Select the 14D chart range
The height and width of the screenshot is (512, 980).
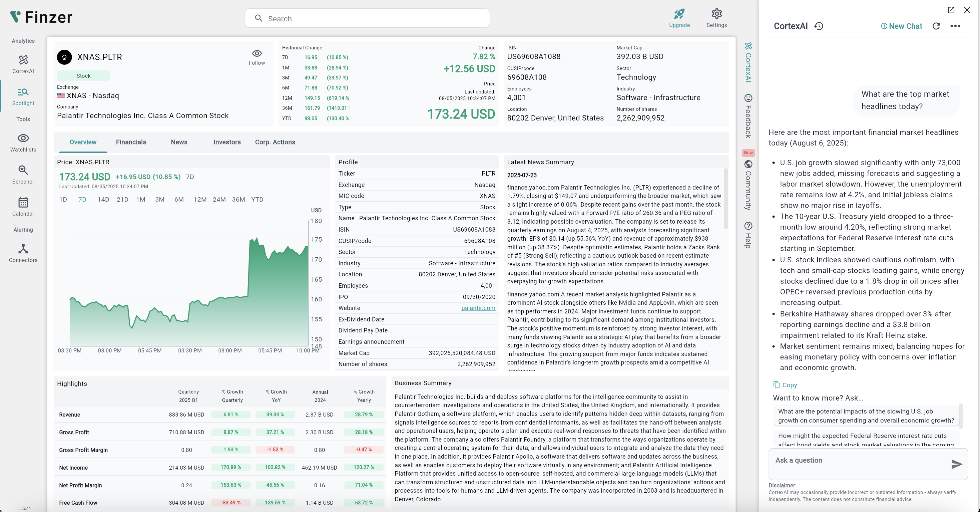click(x=103, y=200)
